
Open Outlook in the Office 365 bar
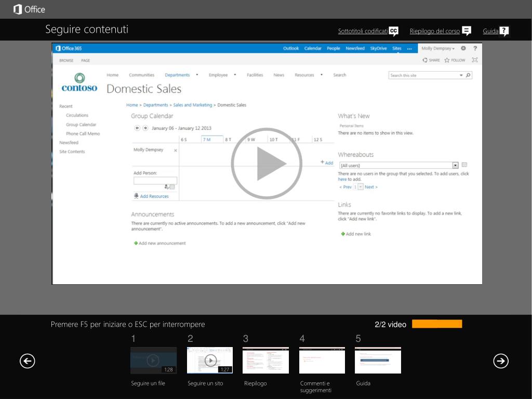click(x=291, y=48)
